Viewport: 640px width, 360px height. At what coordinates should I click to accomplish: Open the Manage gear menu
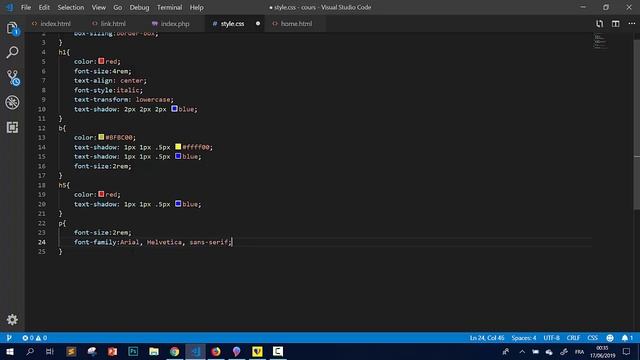(12, 319)
